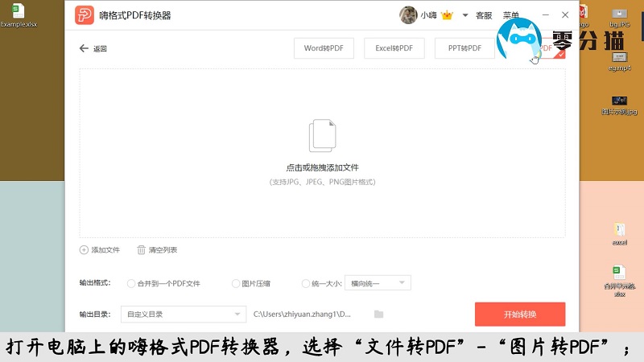The image size is (644, 362).
Task: Expand the account dropdown arrow
Action: pos(465,15)
